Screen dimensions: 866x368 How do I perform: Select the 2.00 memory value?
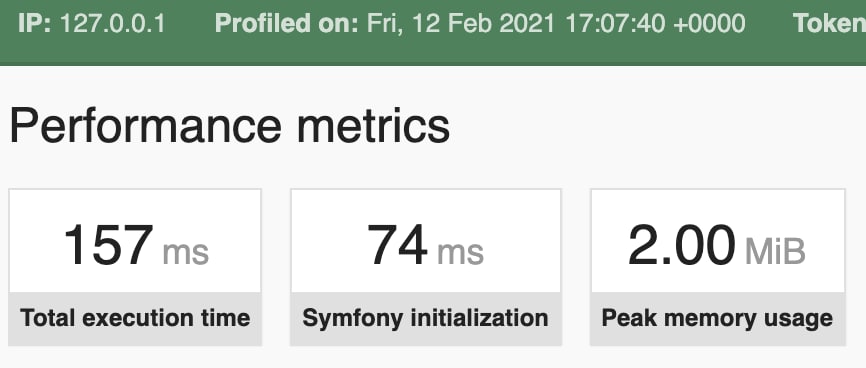(x=682, y=245)
